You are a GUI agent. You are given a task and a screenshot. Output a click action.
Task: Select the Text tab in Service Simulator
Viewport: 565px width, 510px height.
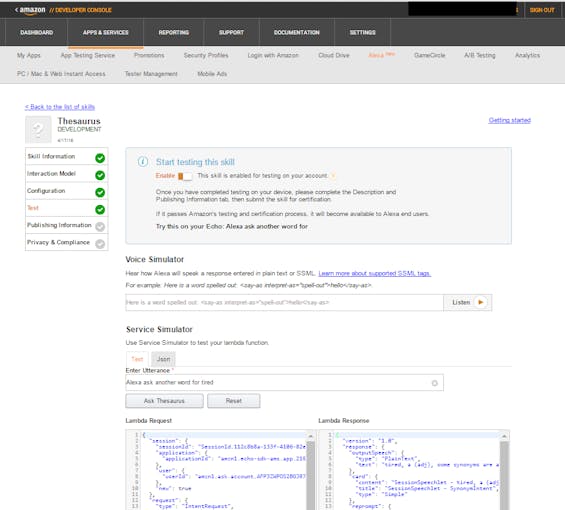point(137,359)
